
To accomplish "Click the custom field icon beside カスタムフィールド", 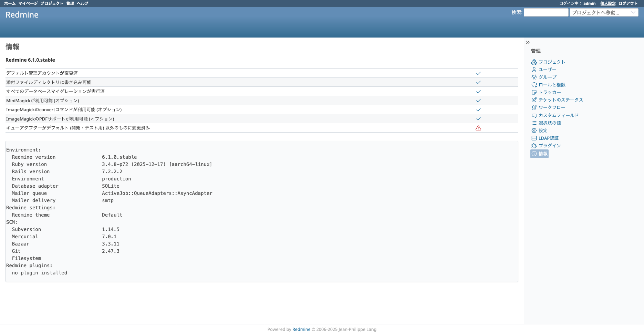I will (x=534, y=115).
